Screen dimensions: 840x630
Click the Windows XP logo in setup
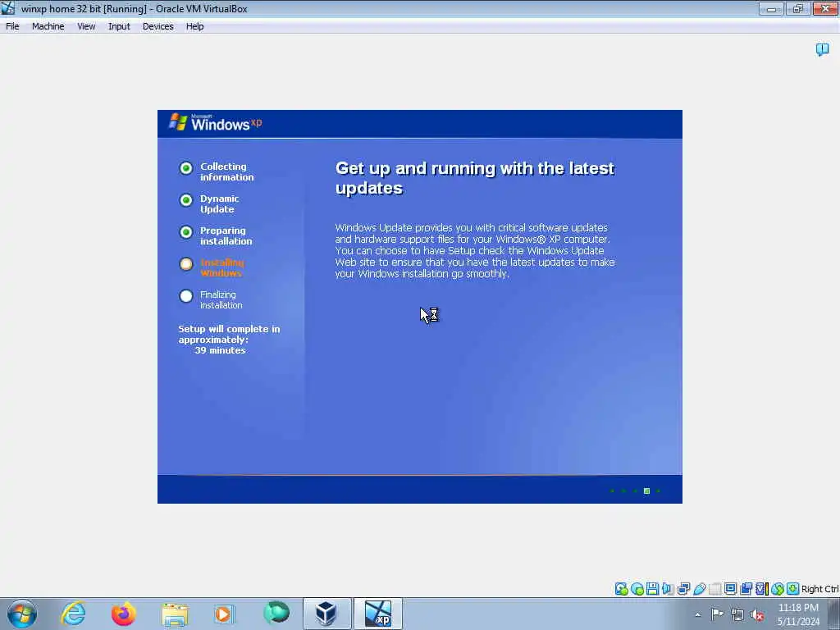(x=216, y=123)
